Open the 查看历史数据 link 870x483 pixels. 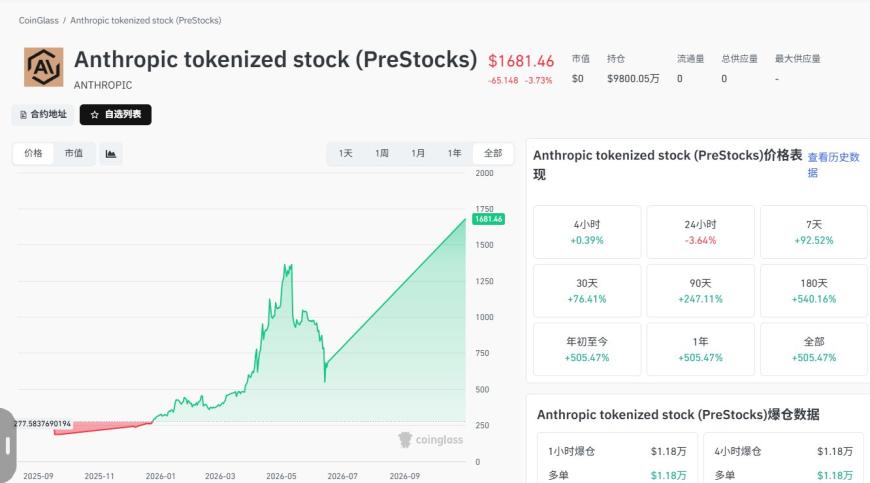pyautogui.click(x=833, y=165)
